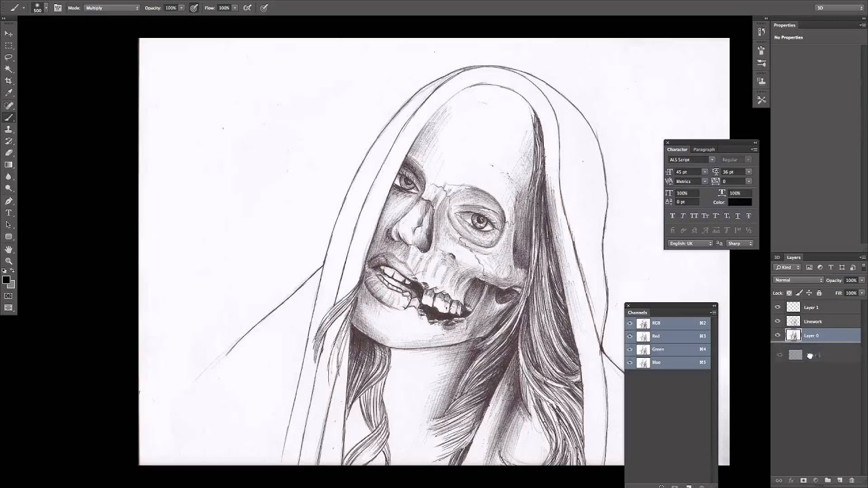Open the layer blend mode dropdown set to Normal
This screenshot has height=488, width=868.
pos(798,280)
